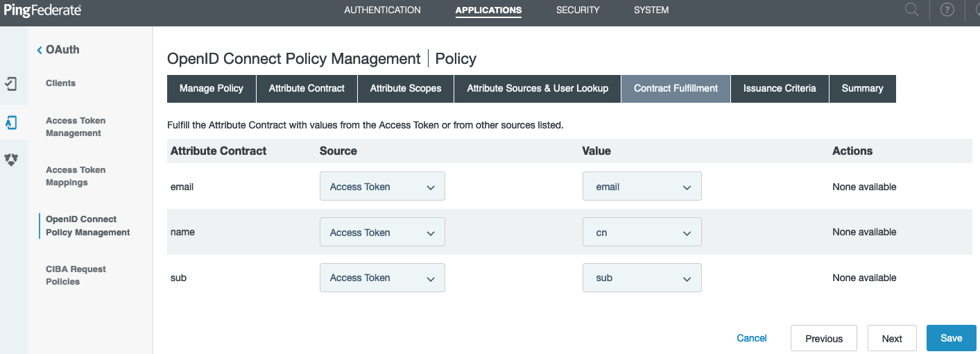Open the Security menu in top bar

tap(578, 10)
